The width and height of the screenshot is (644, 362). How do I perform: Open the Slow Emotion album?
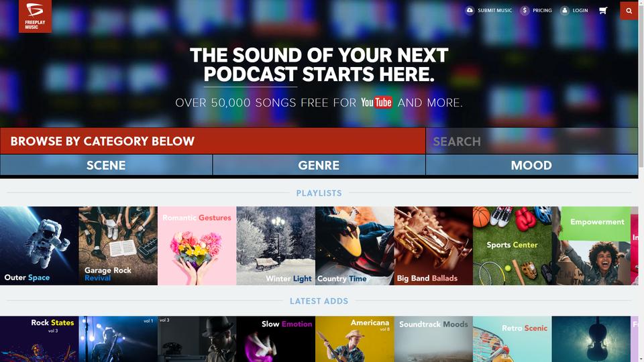[x=276, y=339]
